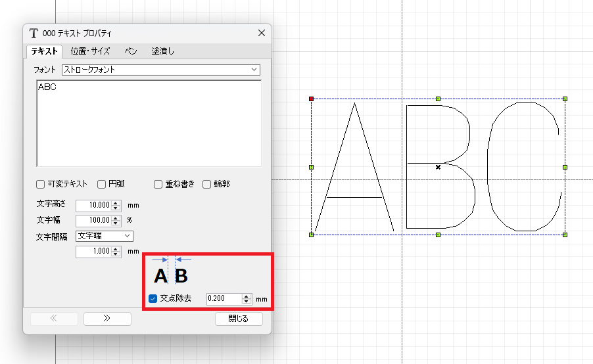This screenshot has width=593, height=364.
Task: Click the top-center selection handle of ABC
Action: point(438,99)
